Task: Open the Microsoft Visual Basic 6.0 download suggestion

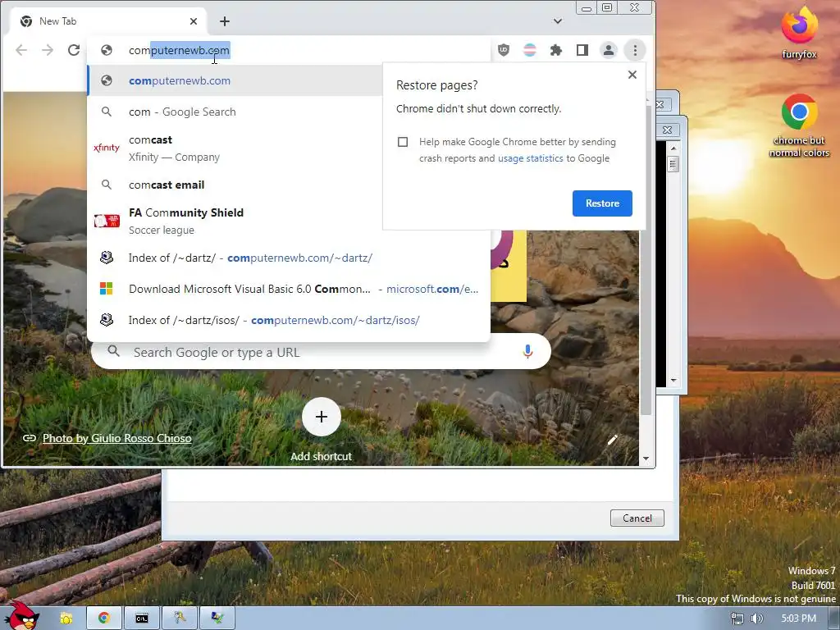Action: click(x=289, y=289)
